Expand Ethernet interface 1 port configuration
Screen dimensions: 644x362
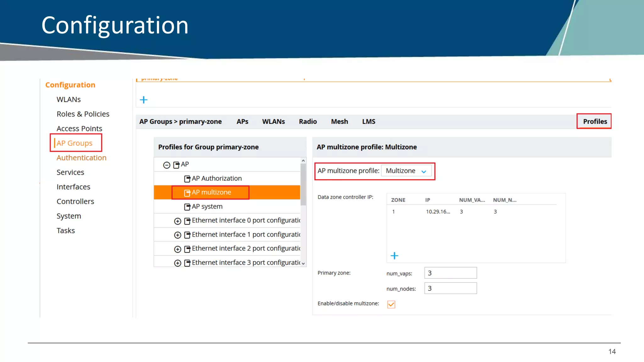178,235
